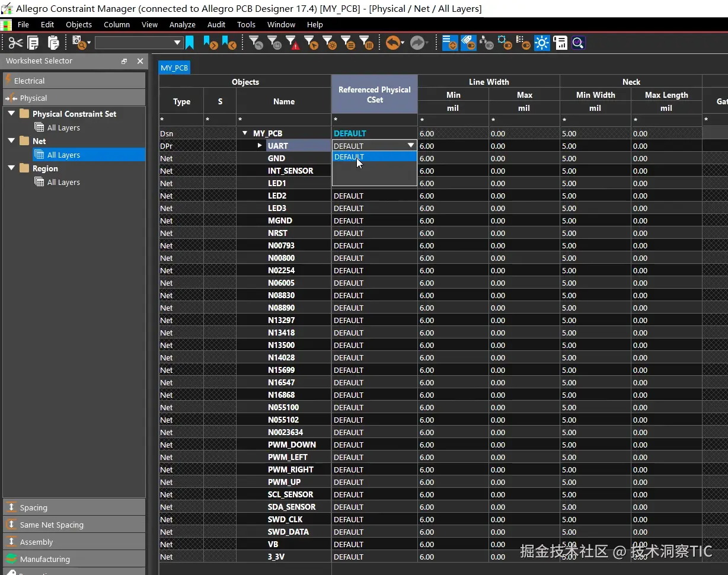Click the Name column filter field
Screen dimensions: 728x575
(283, 120)
